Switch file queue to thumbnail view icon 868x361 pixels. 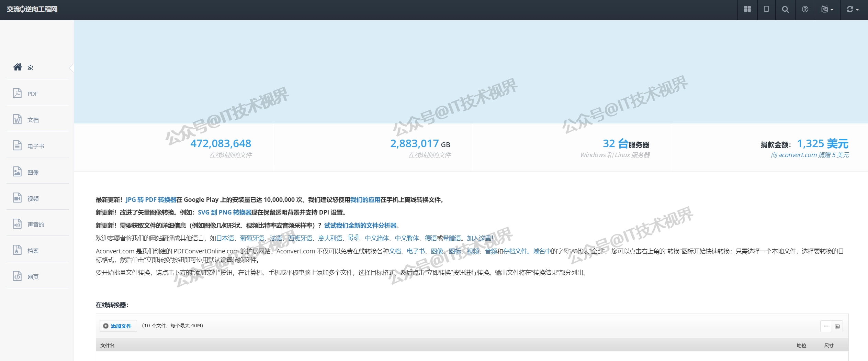click(x=837, y=326)
